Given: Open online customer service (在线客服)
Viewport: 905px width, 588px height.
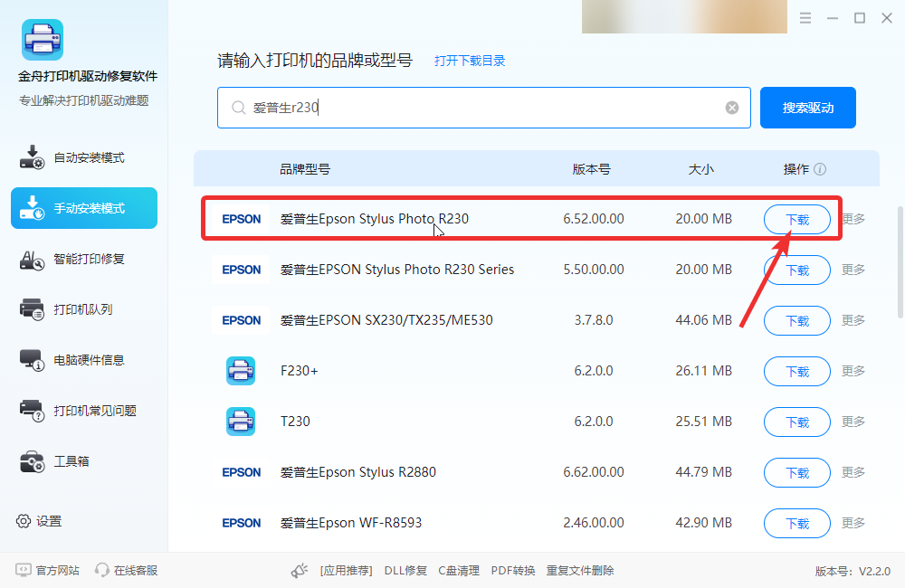Looking at the screenshot, I should coord(127,570).
